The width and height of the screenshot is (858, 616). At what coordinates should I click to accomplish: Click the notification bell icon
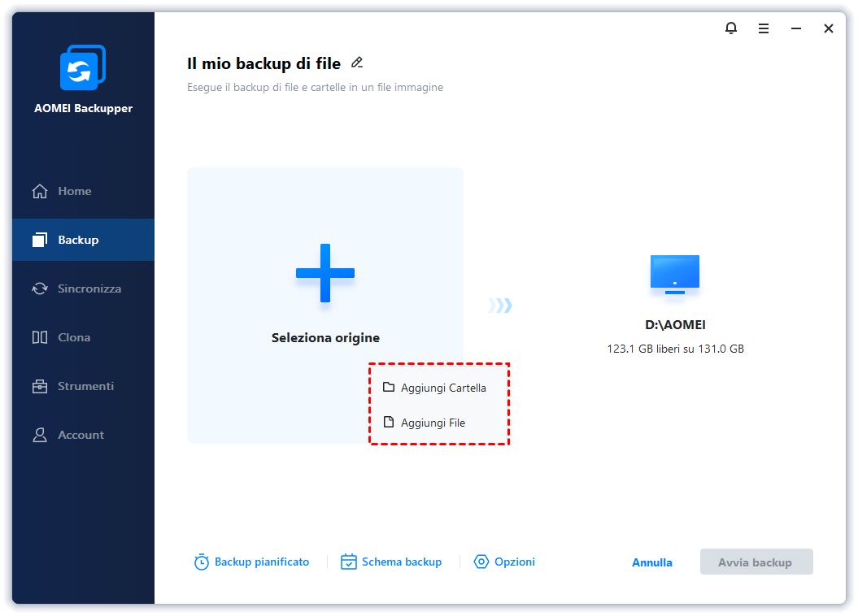click(x=731, y=28)
